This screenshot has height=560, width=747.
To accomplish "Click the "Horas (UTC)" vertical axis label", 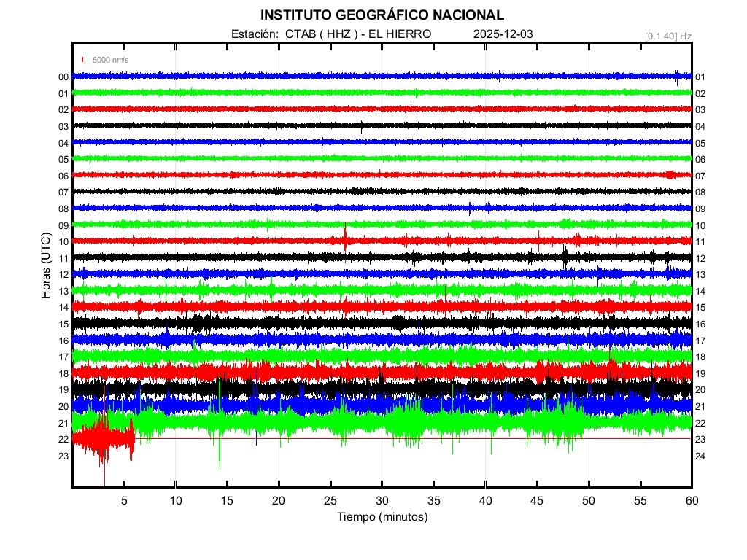I will point(46,265).
